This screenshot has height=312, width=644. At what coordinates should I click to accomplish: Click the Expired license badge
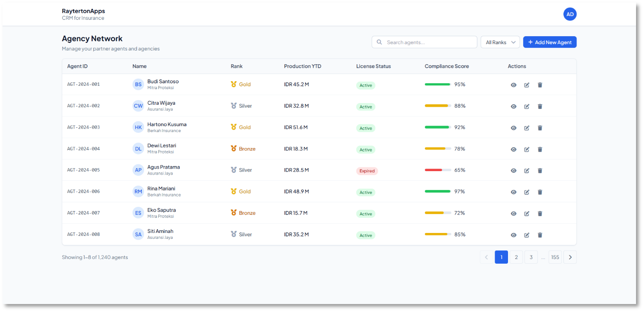[367, 171]
